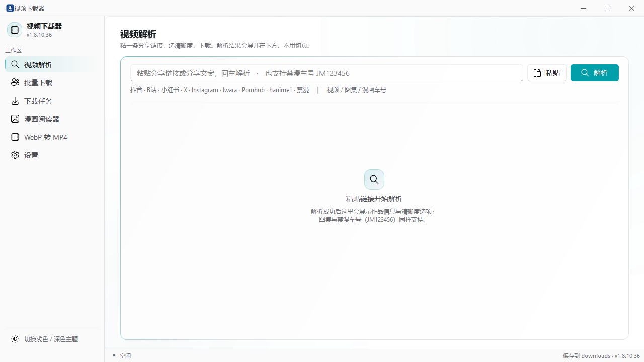644x362 pixels.
Task: Click 保存到 downloads in the status bar
Action: tap(587, 356)
